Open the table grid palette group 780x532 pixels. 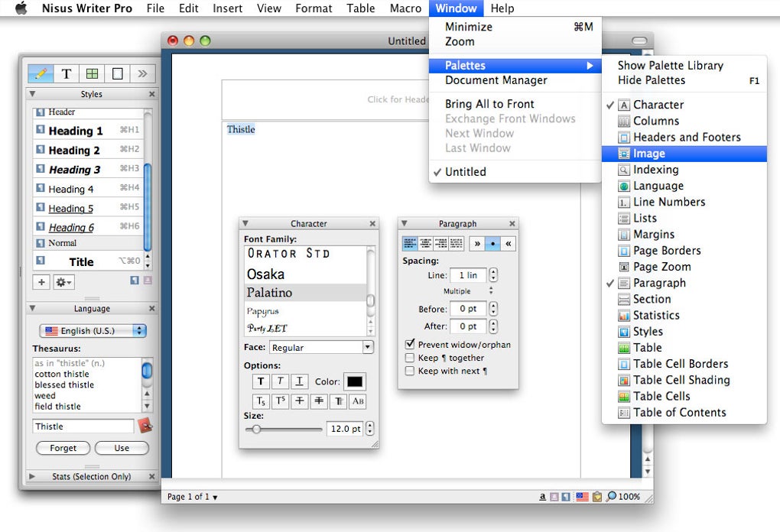92,73
